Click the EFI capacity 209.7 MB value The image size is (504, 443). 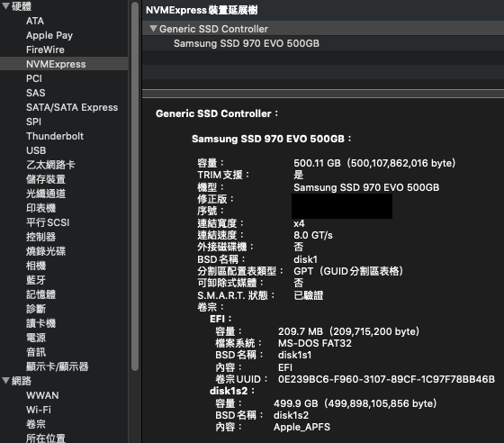(349, 331)
